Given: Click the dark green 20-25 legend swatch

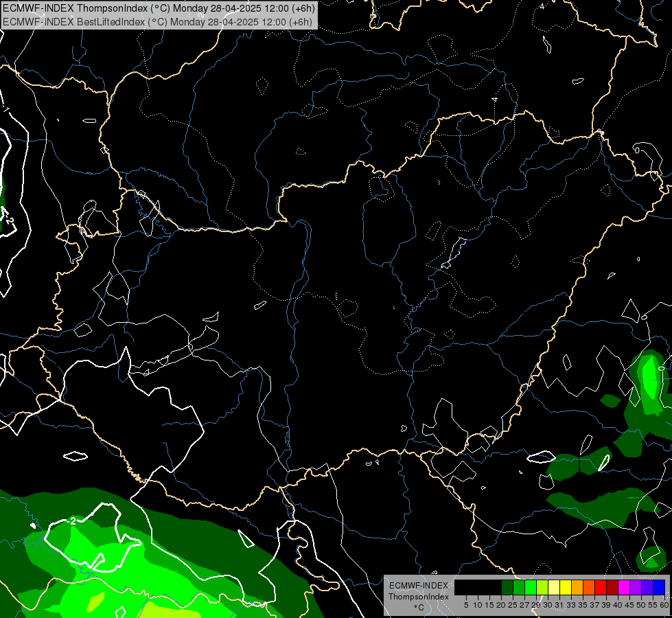Looking at the screenshot, I should [x=507, y=587].
